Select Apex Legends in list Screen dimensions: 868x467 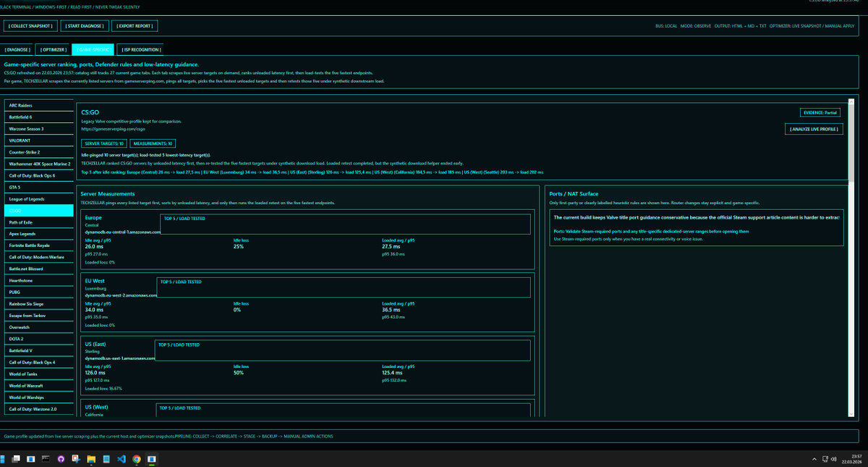pos(39,234)
